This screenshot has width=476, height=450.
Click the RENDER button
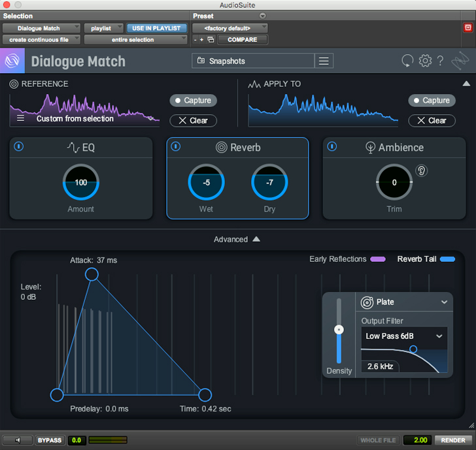point(453,440)
